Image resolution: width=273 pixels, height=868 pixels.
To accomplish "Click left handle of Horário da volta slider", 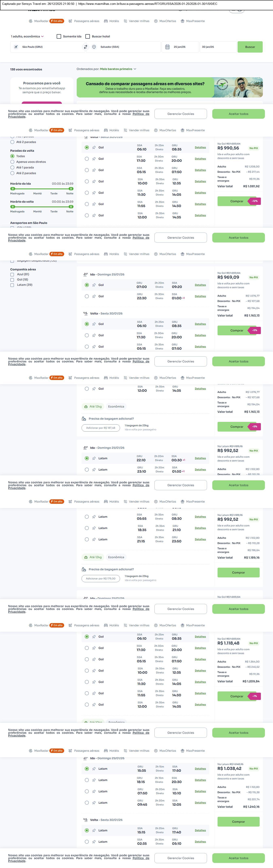I will tap(13, 207).
